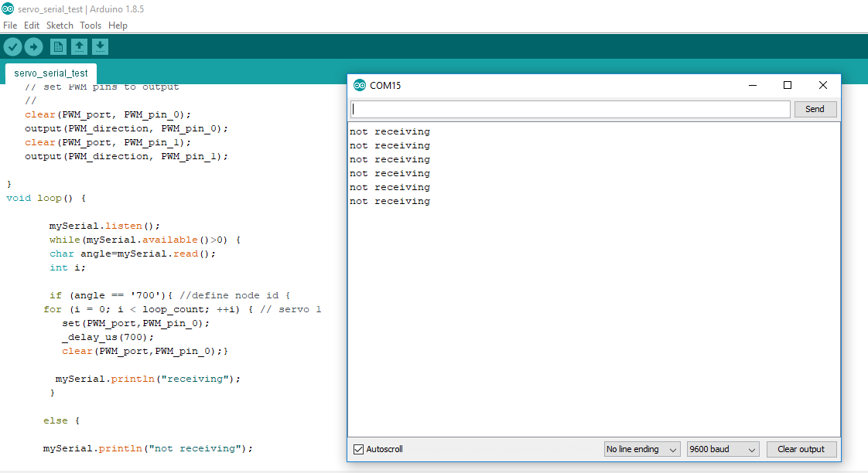The image size is (868, 473).
Task: Open a sketch with the Open icon
Action: click(79, 47)
